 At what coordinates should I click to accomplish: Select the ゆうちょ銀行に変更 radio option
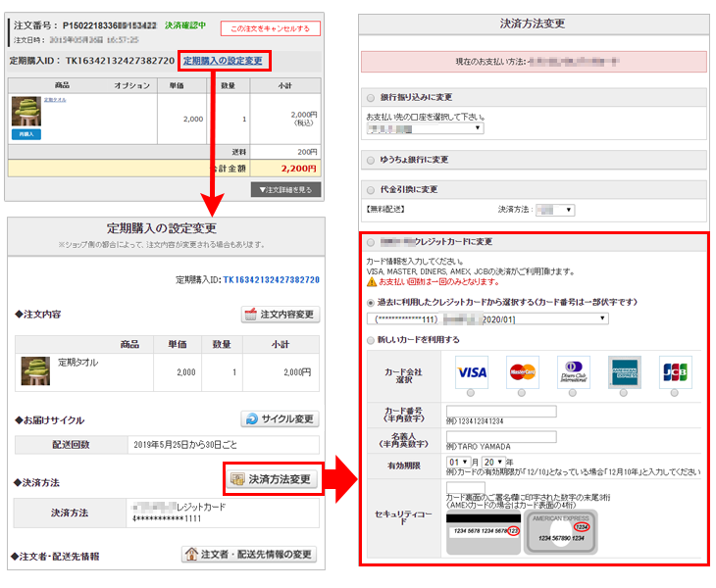371,160
